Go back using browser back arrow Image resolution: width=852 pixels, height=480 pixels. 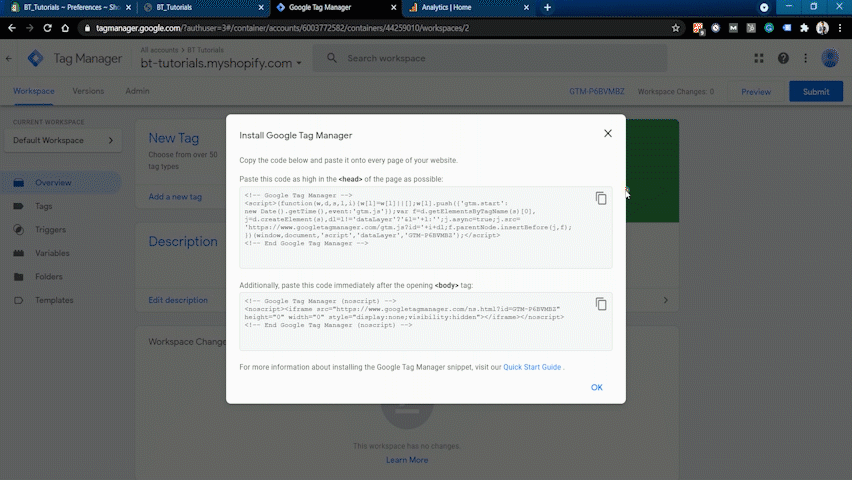12,28
